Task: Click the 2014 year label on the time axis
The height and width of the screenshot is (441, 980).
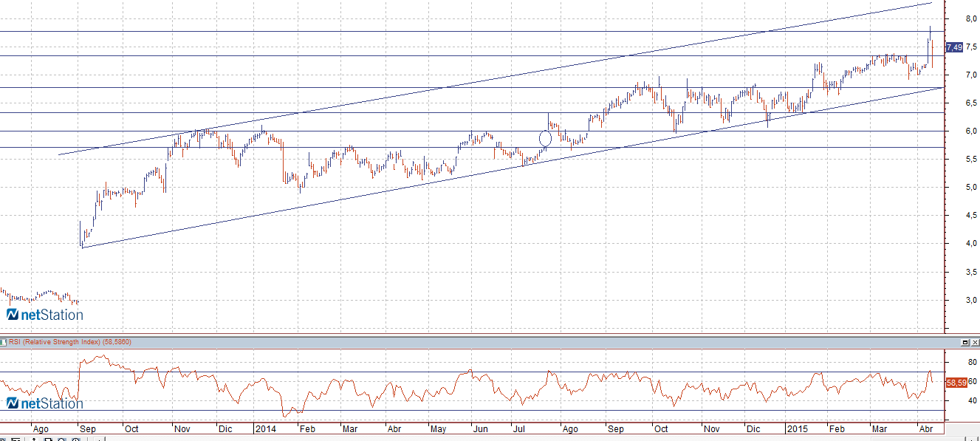Action: [264, 428]
